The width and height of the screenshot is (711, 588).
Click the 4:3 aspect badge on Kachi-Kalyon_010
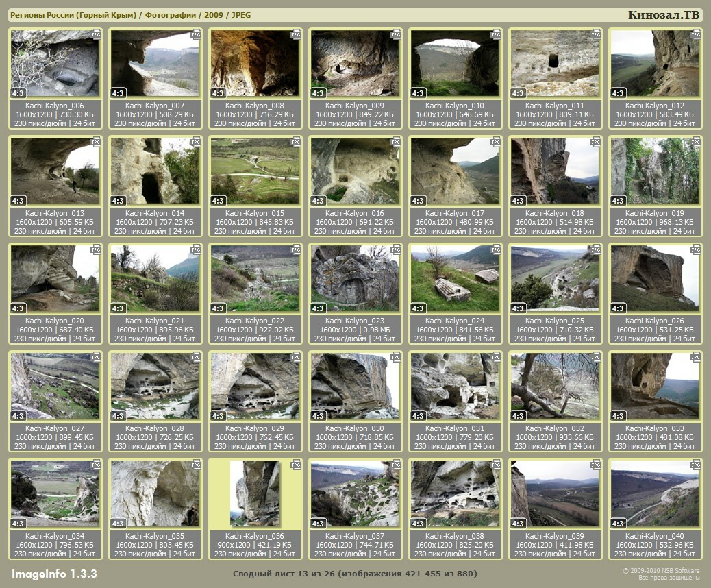(x=418, y=93)
